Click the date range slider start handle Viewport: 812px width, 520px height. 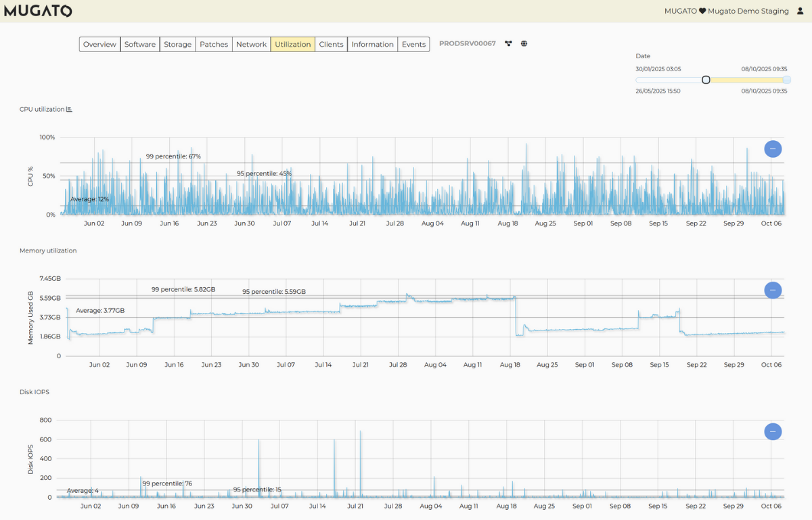[706, 80]
